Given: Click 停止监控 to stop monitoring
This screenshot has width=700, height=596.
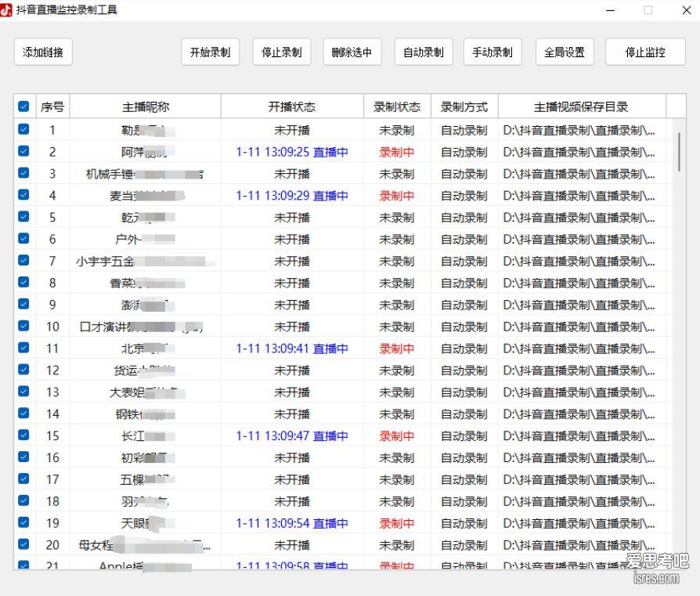Looking at the screenshot, I should tap(645, 52).
